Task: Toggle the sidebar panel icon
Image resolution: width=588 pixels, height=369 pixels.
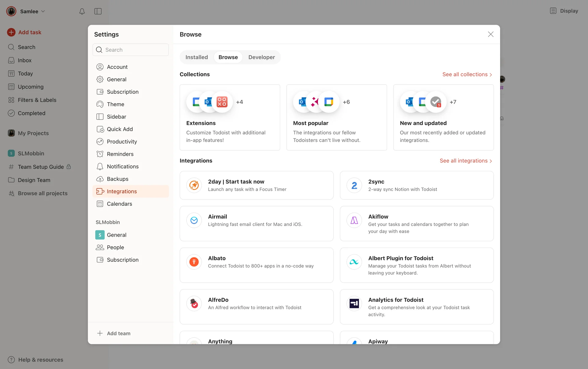Action: [98, 11]
